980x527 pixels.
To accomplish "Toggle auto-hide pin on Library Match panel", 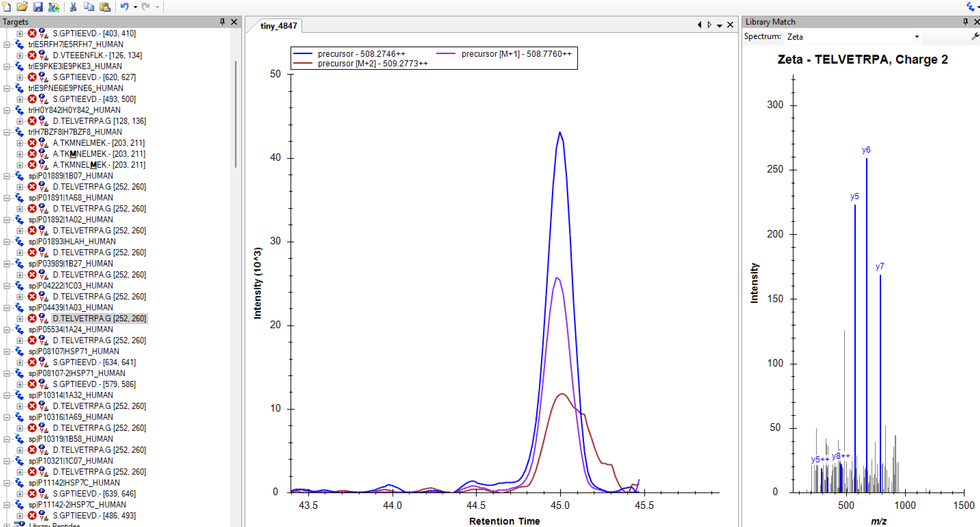I will click(965, 22).
